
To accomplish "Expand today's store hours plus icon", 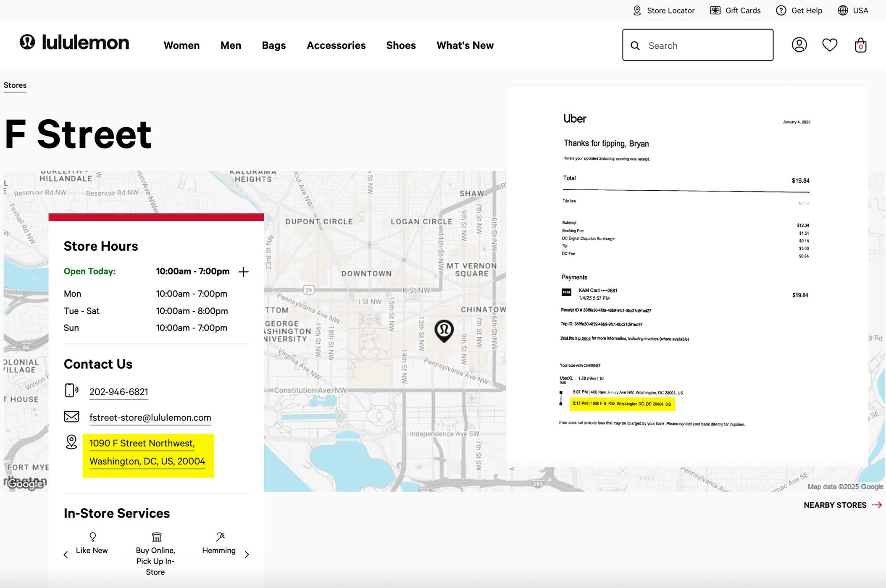I will pos(243,272).
